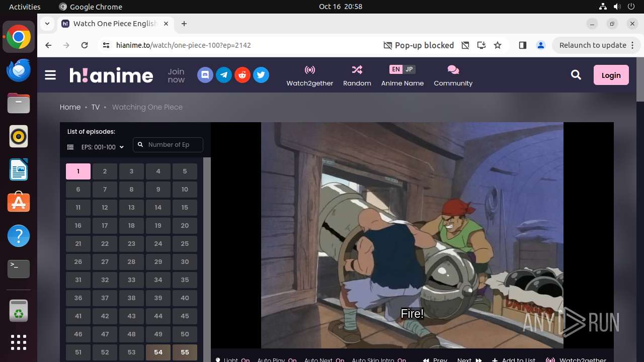
Task: Click Add to List
Action: (x=514, y=359)
